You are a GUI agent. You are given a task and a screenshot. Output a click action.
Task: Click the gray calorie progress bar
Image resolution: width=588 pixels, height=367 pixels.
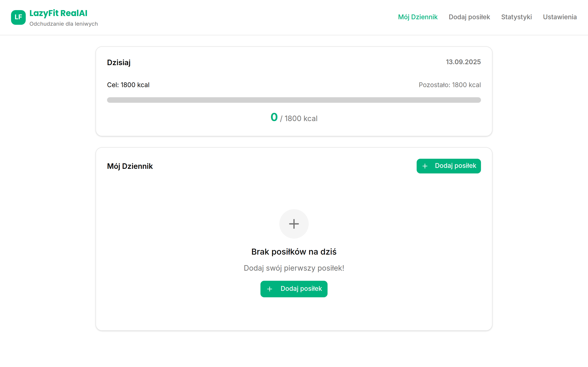pyautogui.click(x=294, y=100)
